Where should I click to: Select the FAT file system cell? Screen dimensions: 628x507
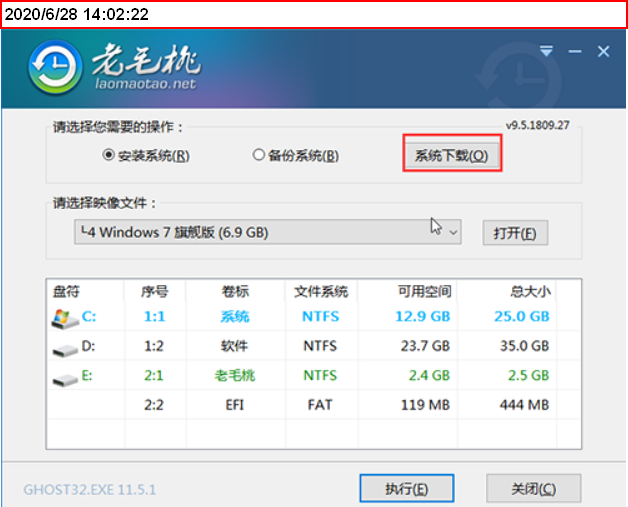click(320, 405)
